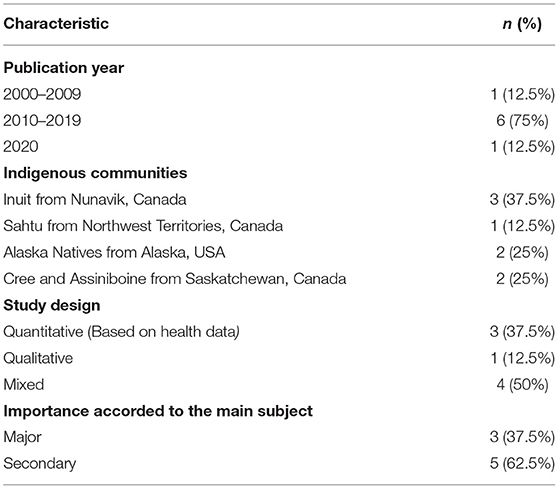Viewport: 559px width, 489px height.
Task: Select Alaska Natives from Alaska, USA
Action: (114, 252)
